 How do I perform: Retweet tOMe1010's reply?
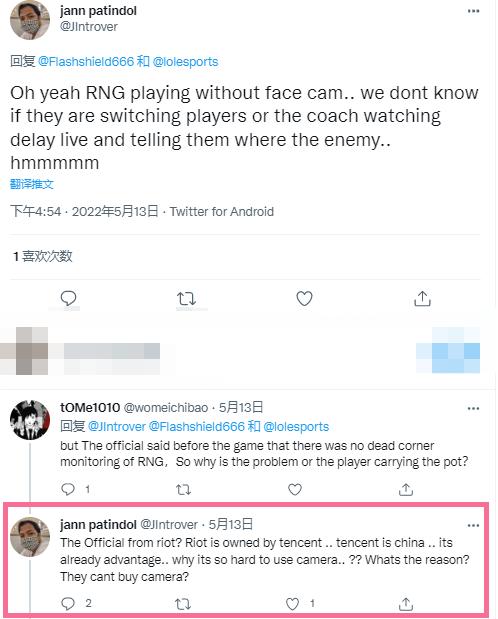(183, 490)
